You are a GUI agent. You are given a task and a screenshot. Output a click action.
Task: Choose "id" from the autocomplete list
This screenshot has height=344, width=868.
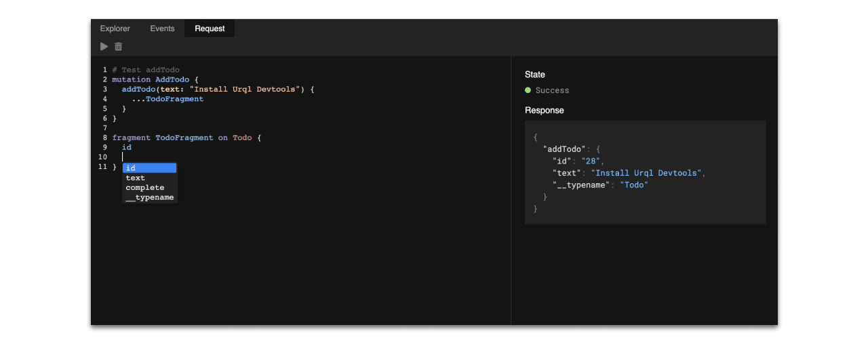coord(149,168)
